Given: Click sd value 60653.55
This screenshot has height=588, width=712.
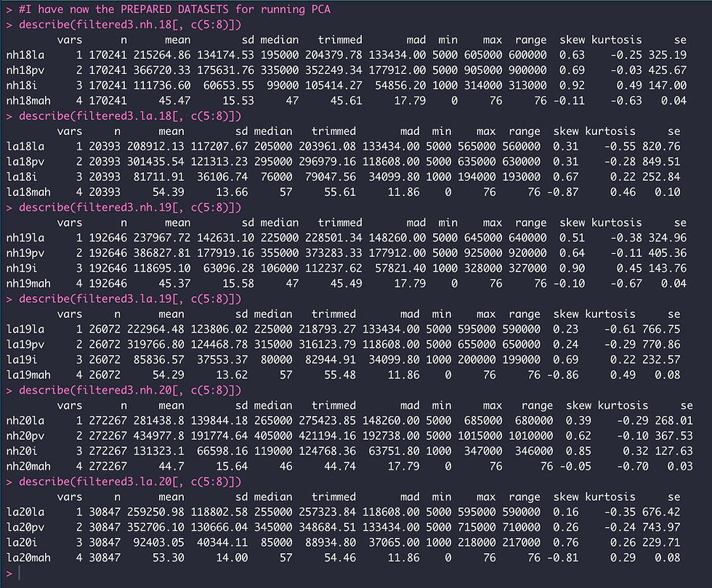Looking at the screenshot, I should [x=229, y=86].
